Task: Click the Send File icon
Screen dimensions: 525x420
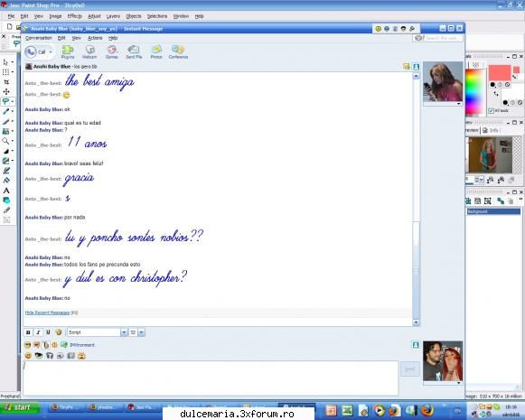Action: [x=134, y=51]
